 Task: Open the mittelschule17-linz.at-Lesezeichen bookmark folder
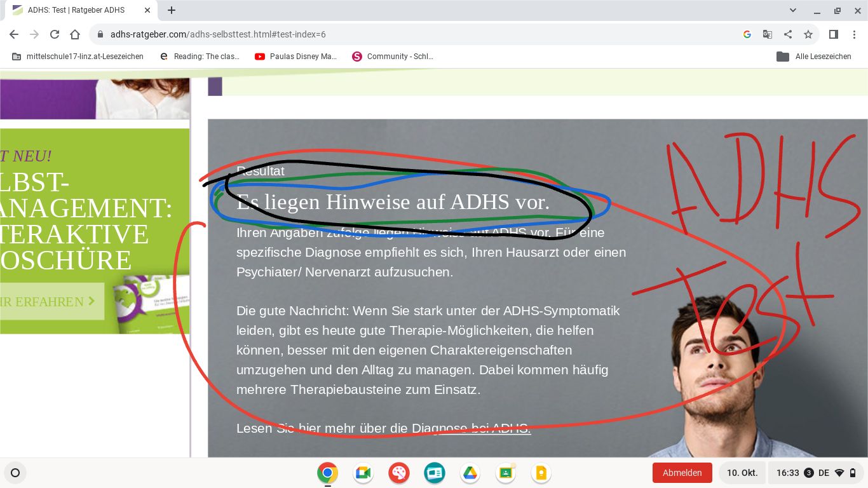pyautogui.click(x=78, y=57)
